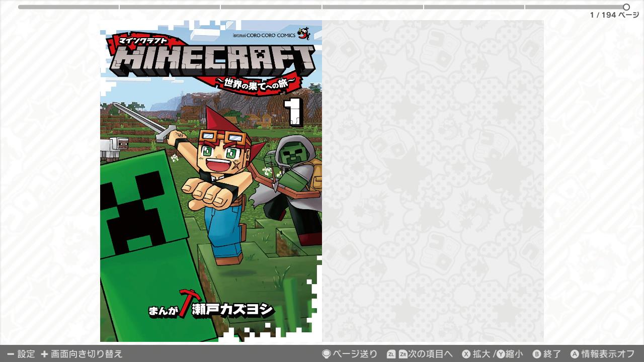Select 次の項目へ (next item) label

[431, 354]
